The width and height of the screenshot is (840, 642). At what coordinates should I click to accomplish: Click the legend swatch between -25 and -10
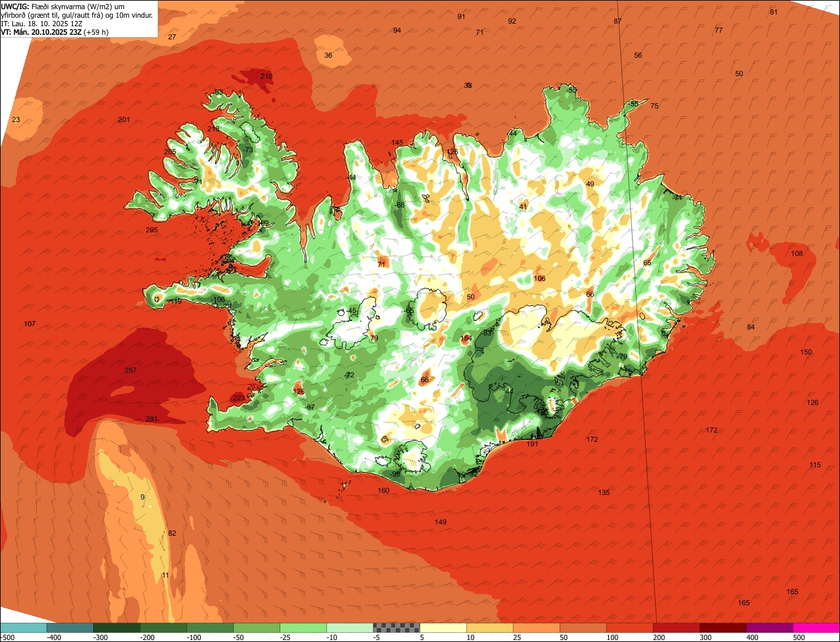303,628
